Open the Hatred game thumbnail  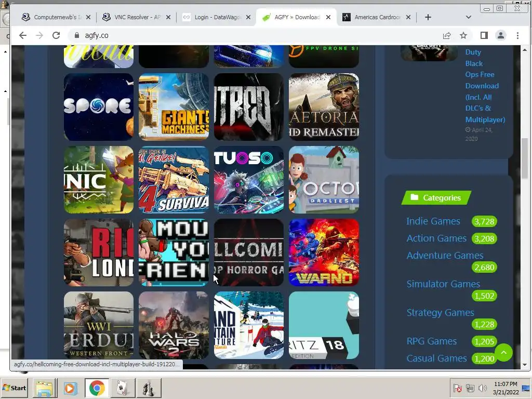tap(249, 107)
